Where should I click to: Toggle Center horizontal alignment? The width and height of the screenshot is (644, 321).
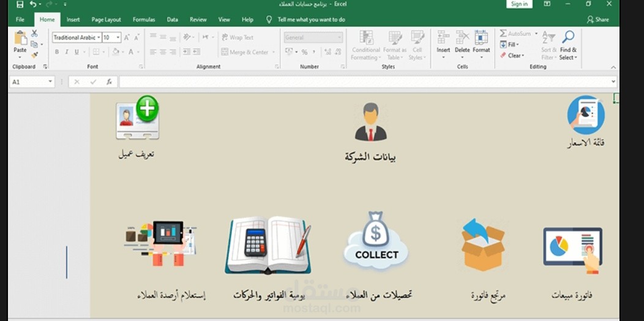coord(163,52)
